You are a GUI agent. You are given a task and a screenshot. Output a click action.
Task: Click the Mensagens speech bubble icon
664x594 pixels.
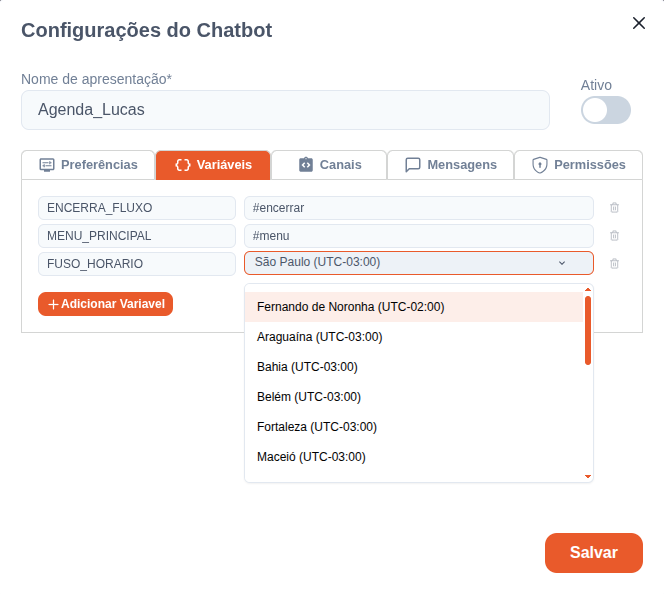[413, 165]
